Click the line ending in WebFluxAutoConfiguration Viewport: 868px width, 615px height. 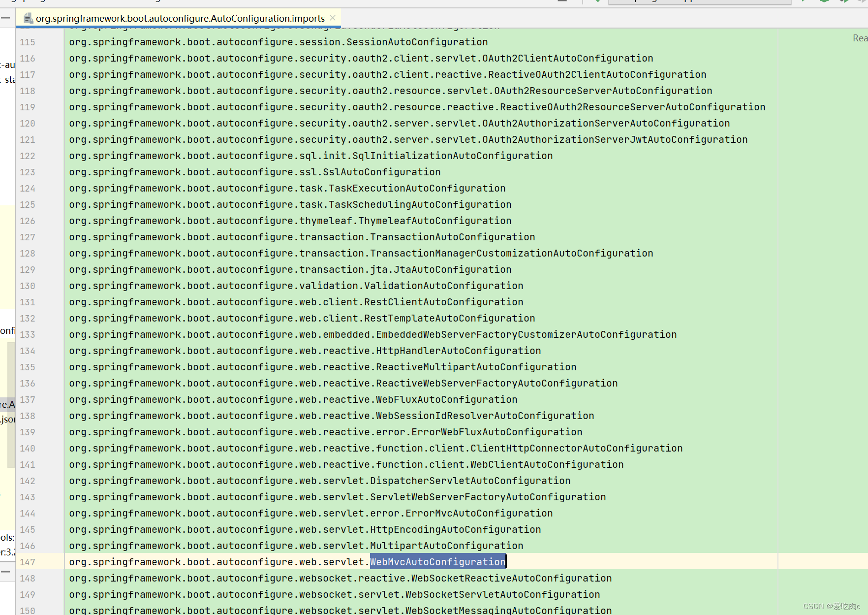click(x=293, y=399)
